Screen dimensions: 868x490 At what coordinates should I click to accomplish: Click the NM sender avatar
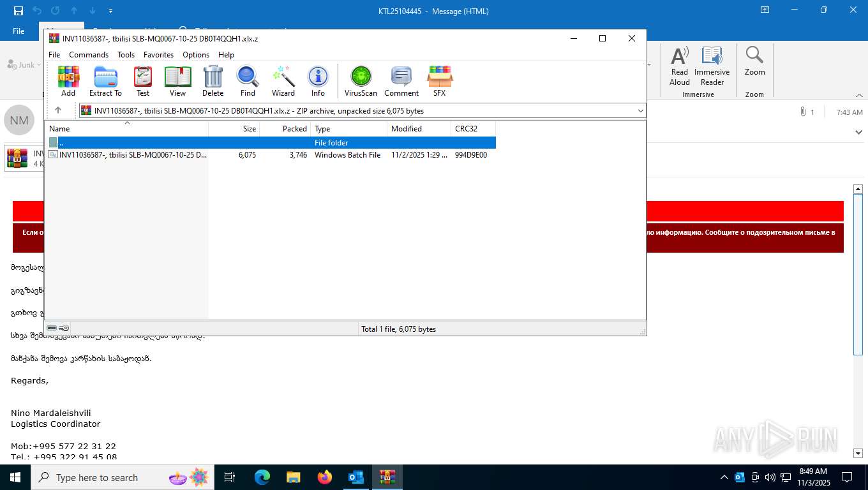tap(19, 121)
